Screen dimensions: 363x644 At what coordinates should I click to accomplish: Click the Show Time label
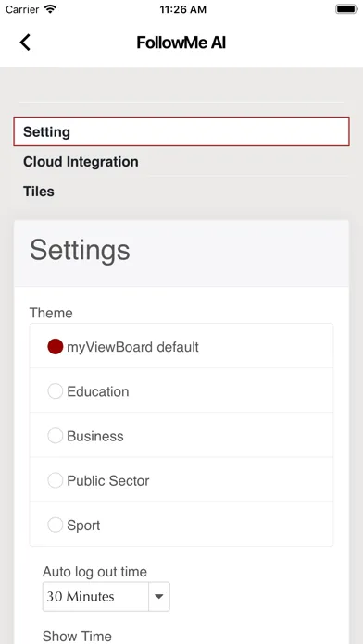click(x=77, y=637)
